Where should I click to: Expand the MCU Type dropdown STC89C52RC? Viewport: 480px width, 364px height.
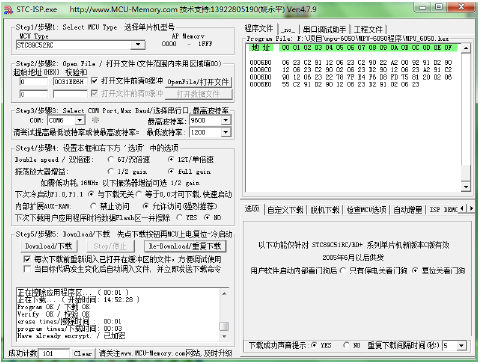(138, 44)
